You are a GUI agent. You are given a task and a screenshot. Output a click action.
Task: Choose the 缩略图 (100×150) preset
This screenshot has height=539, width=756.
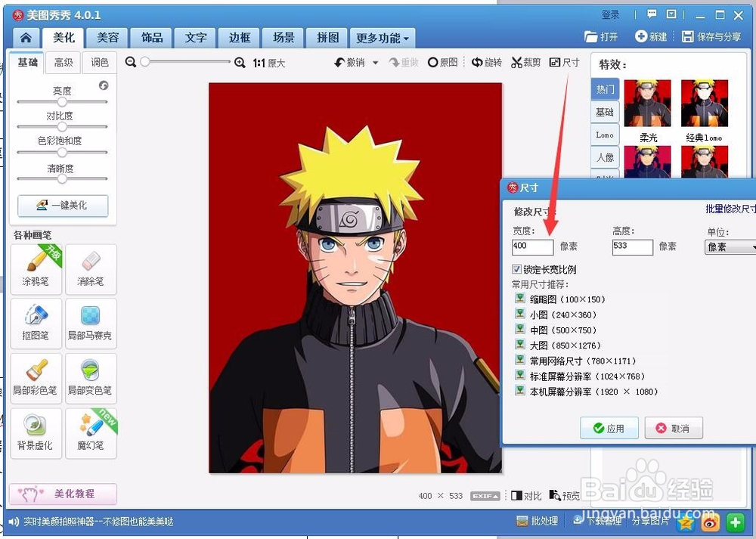tap(560, 299)
